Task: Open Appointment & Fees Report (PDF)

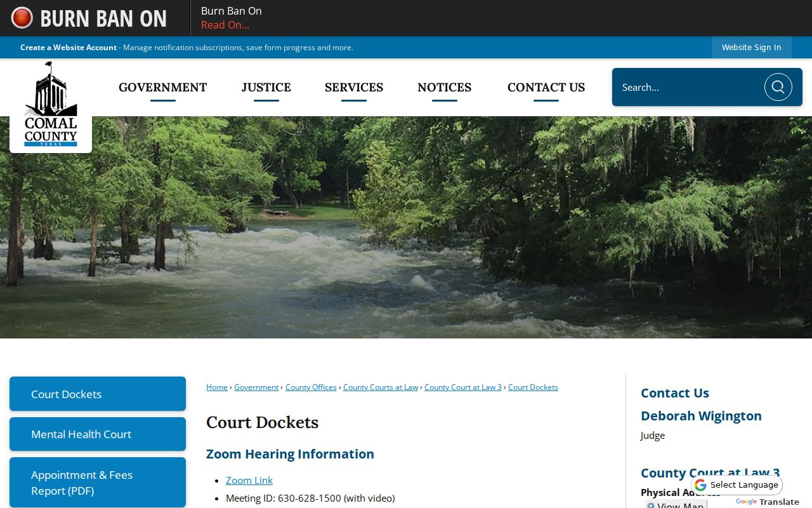Action: pyautogui.click(x=98, y=483)
